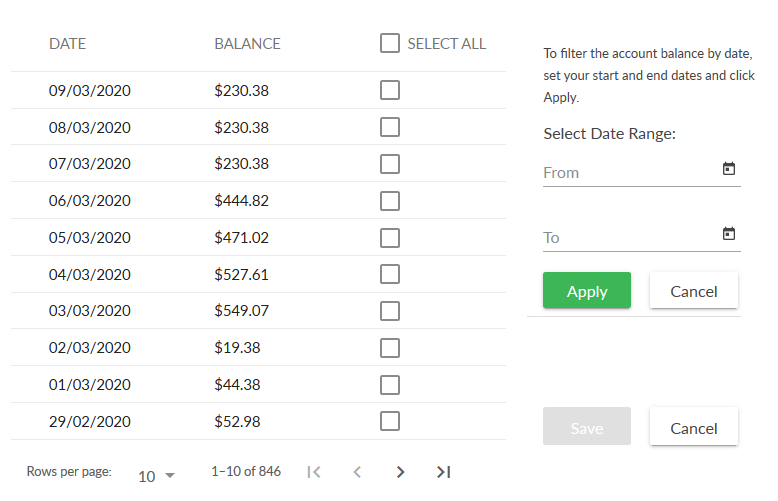The image size is (778, 501).
Task: Go to the next page arrow
Action: point(400,472)
